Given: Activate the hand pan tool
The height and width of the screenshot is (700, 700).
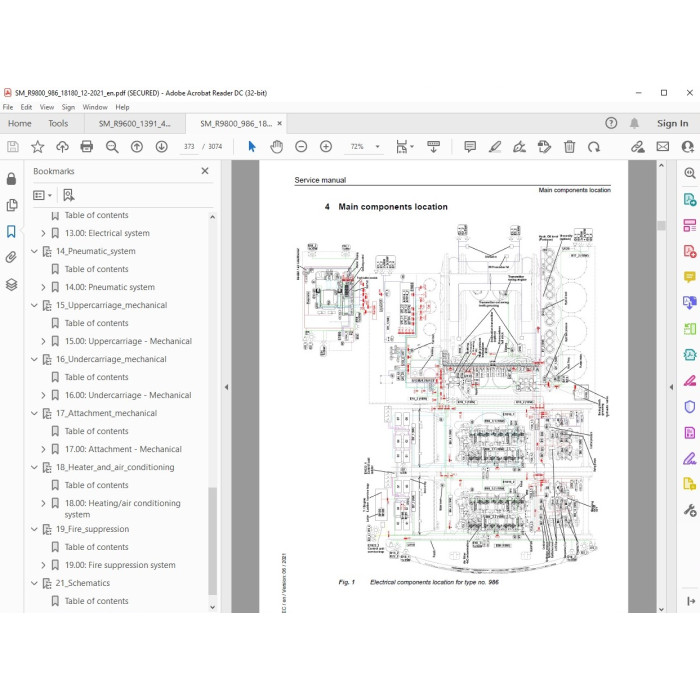Looking at the screenshot, I should pos(276,146).
